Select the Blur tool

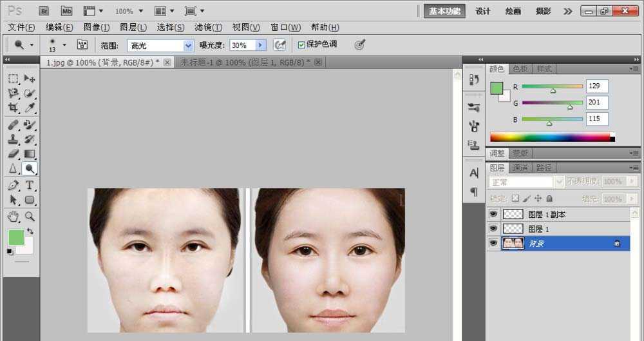click(13, 169)
